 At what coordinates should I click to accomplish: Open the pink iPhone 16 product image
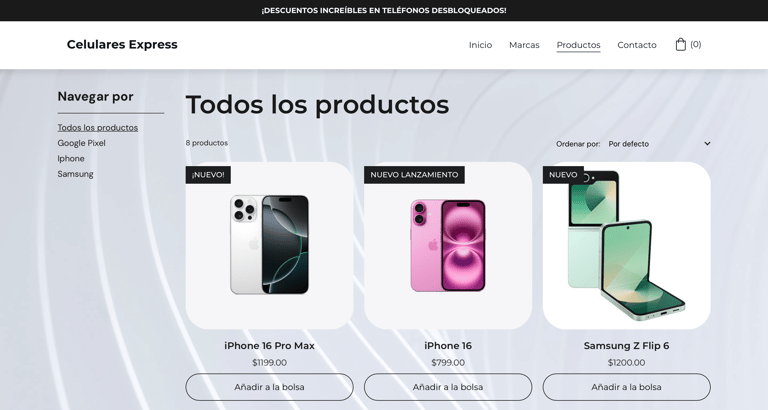pyautogui.click(x=448, y=245)
